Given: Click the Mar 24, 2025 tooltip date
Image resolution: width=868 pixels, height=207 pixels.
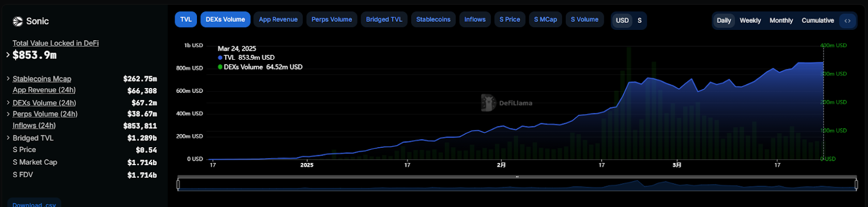Looking at the screenshot, I should pos(237,48).
